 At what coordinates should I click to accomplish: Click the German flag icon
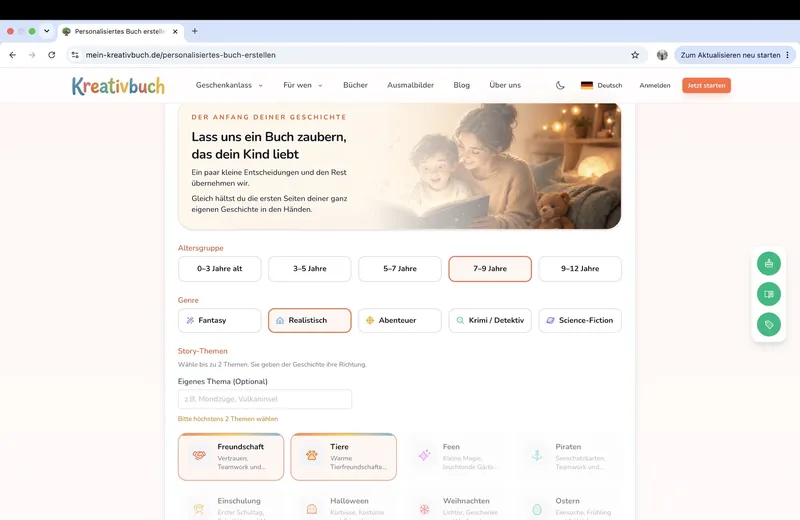click(587, 85)
